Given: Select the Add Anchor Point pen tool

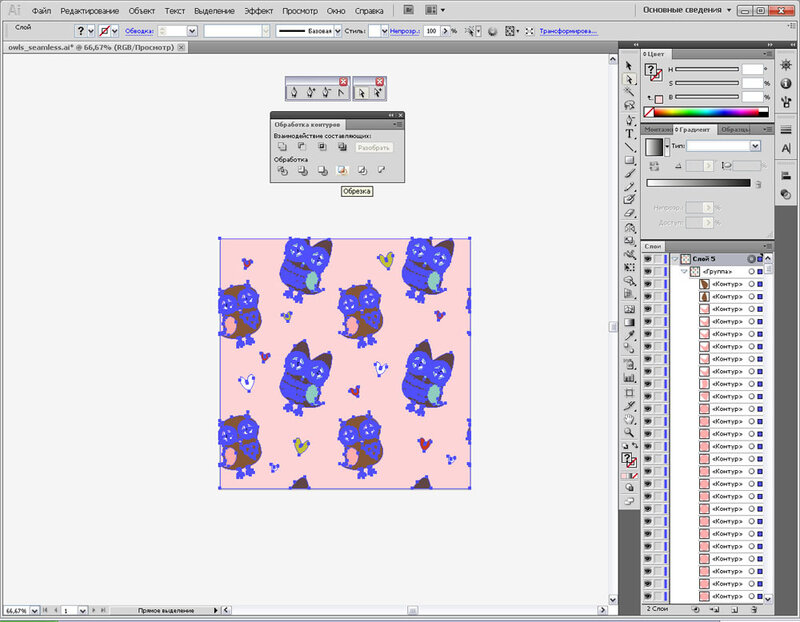Looking at the screenshot, I should click(310, 92).
